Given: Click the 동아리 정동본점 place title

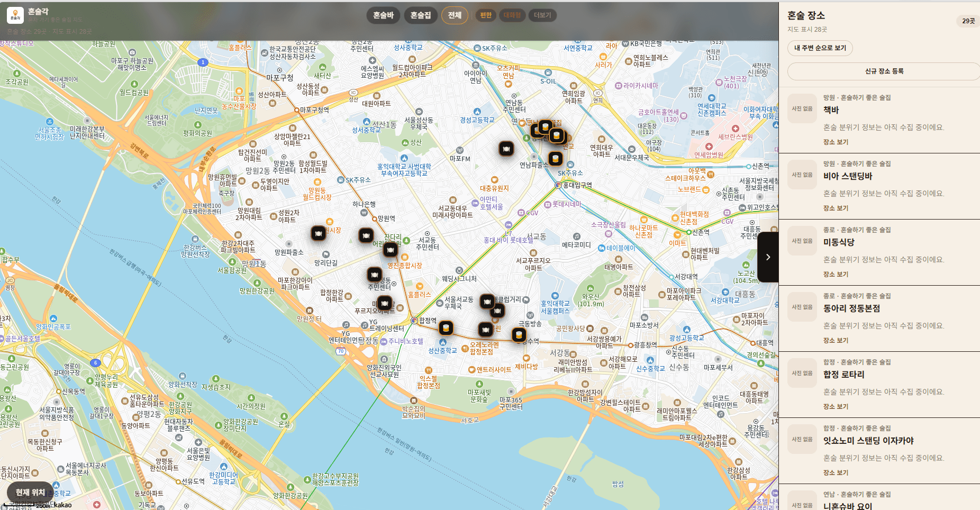Looking at the screenshot, I should 851,308.
